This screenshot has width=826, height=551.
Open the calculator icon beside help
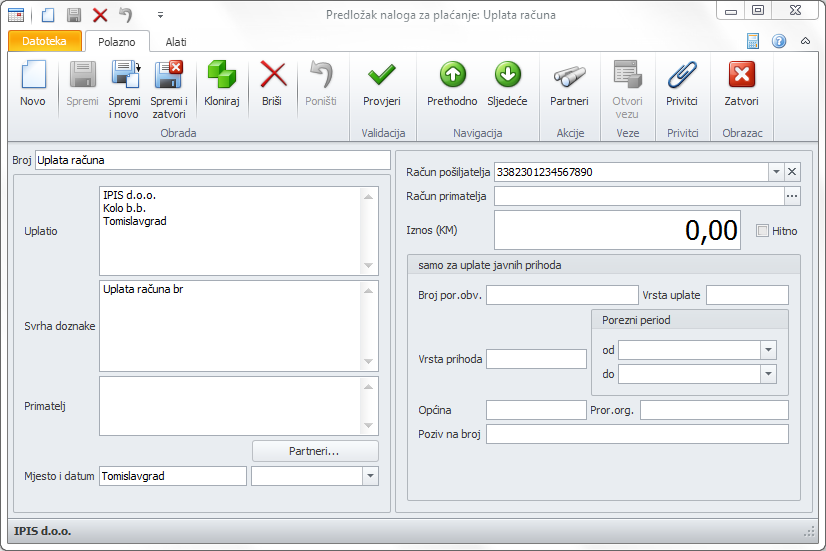753,41
